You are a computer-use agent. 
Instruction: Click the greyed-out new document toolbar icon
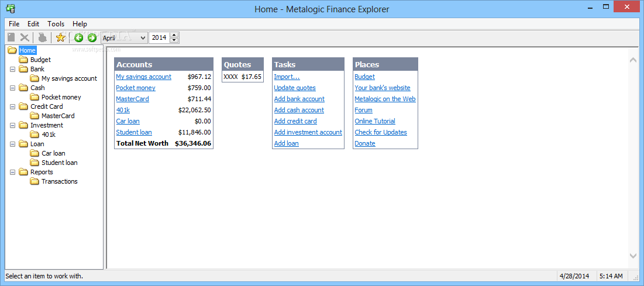pyautogui.click(x=12, y=37)
